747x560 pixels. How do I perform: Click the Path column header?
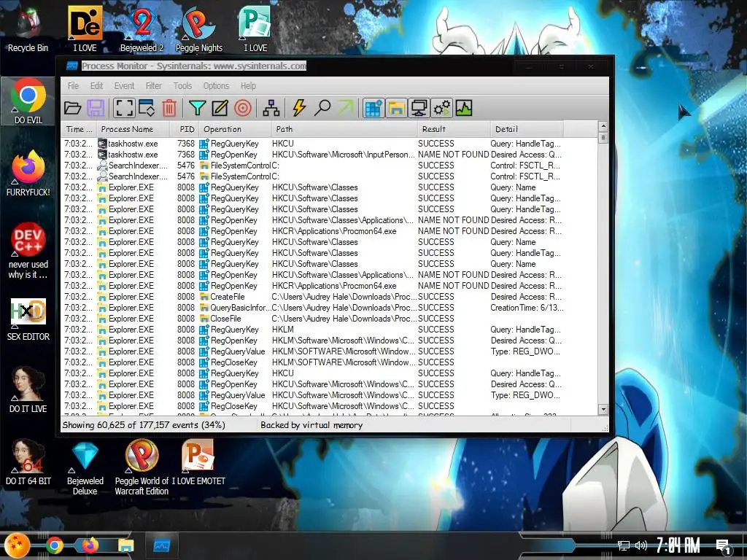344,129
